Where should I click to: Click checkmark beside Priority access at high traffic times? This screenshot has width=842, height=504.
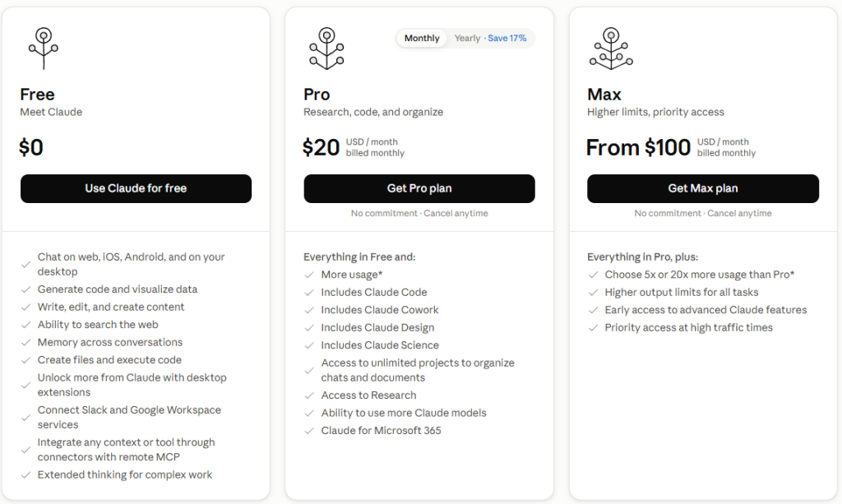pyautogui.click(x=593, y=328)
